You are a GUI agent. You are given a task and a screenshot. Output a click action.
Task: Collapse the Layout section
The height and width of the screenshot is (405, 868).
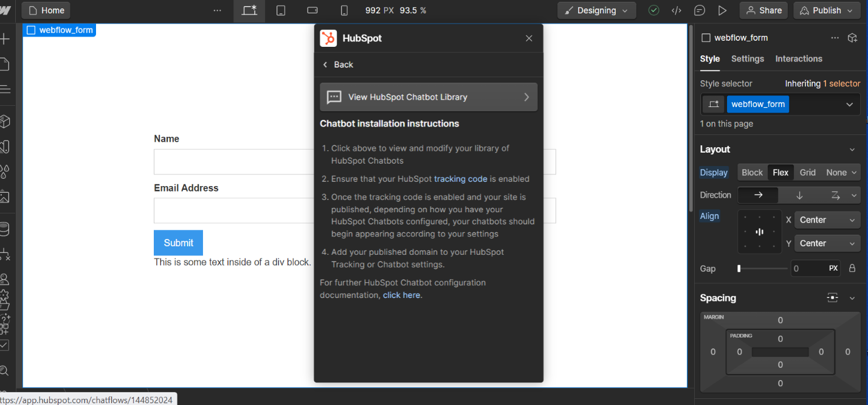pyautogui.click(x=852, y=149)
